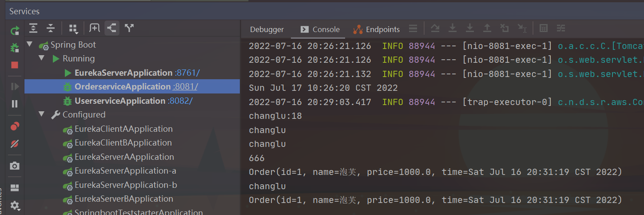
Task: Select EurekaServerApplication-b configuration
Action: pos(126,185)
